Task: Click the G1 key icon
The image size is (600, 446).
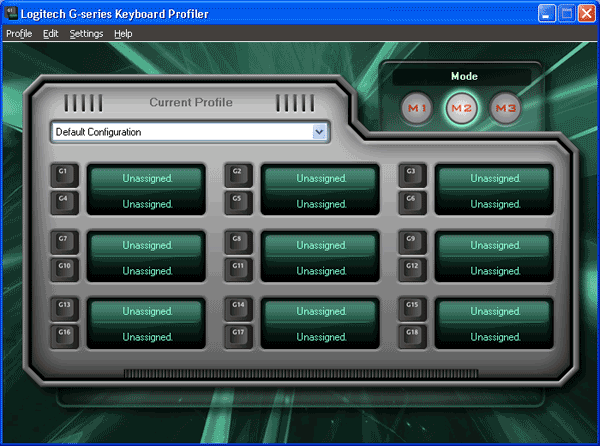Action: click(65, 175)
